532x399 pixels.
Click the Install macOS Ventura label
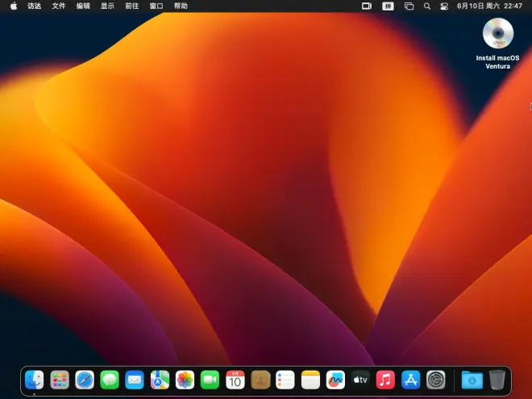click(x=497, y=62)
